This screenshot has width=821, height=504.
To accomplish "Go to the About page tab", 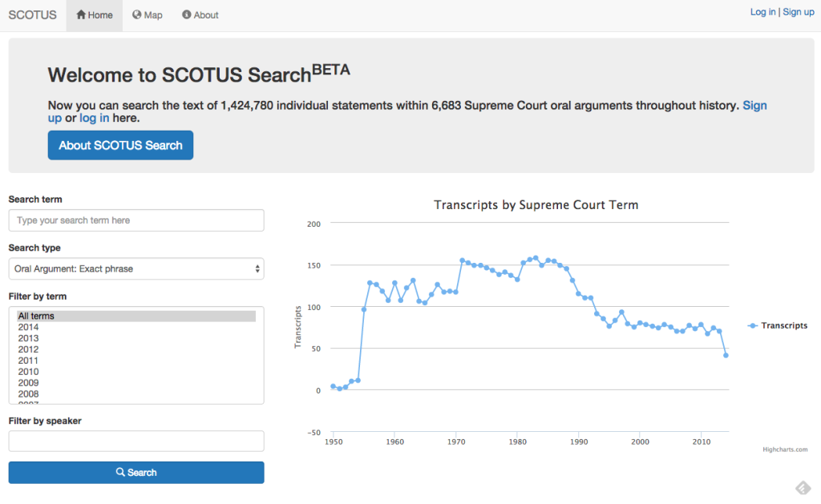I will tap(200, 16).
